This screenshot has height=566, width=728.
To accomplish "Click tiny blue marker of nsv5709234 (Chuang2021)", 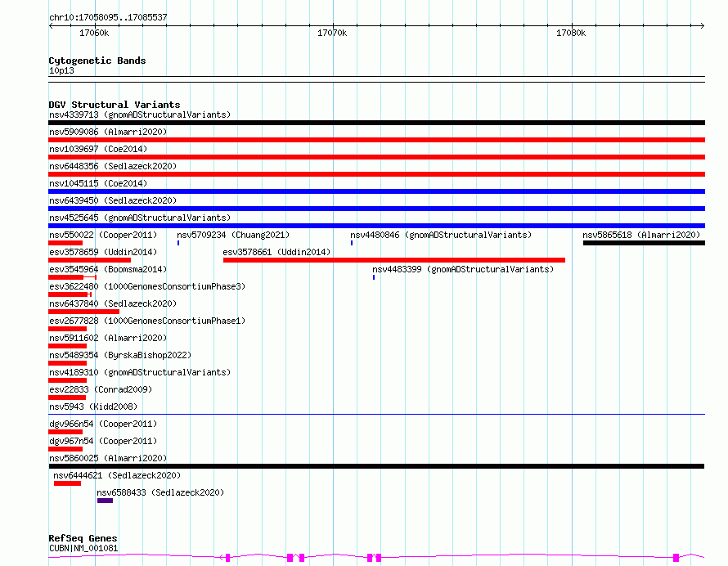I will tap(178, 243).
